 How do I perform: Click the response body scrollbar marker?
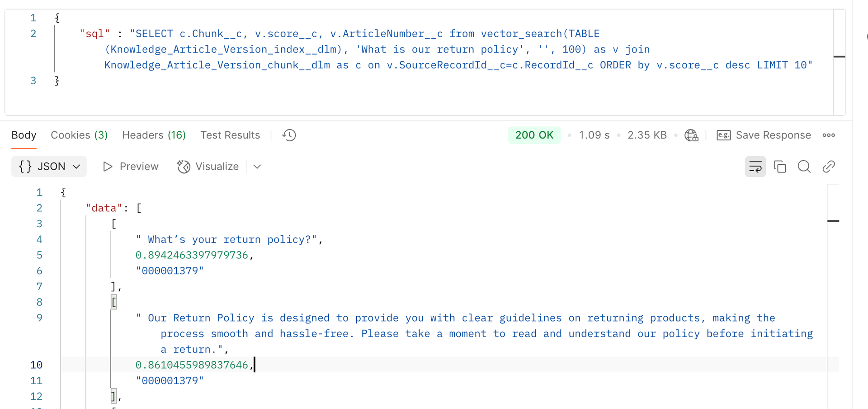pos(833,221)
